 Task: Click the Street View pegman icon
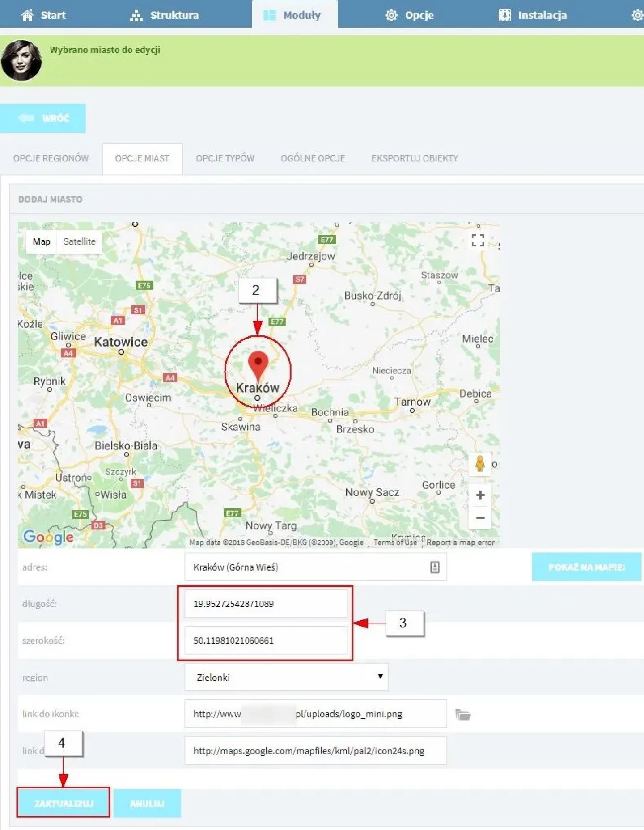480,464
